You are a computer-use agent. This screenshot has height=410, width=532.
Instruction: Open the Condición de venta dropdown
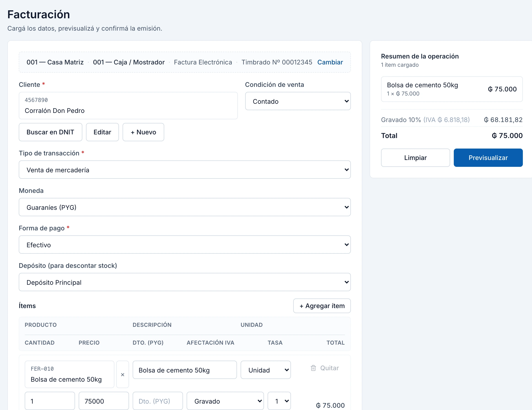tap(298, 101)
